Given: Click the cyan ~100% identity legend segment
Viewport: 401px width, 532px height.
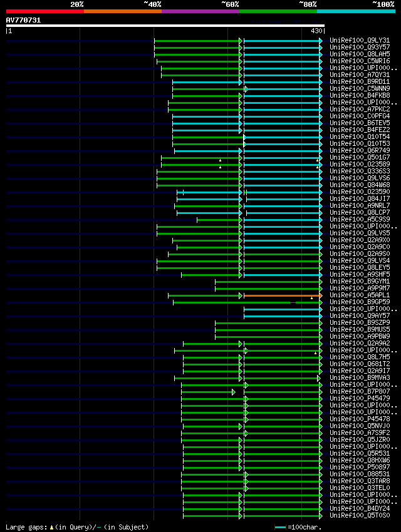Looking at the screenshot, I should pos(356,11).
